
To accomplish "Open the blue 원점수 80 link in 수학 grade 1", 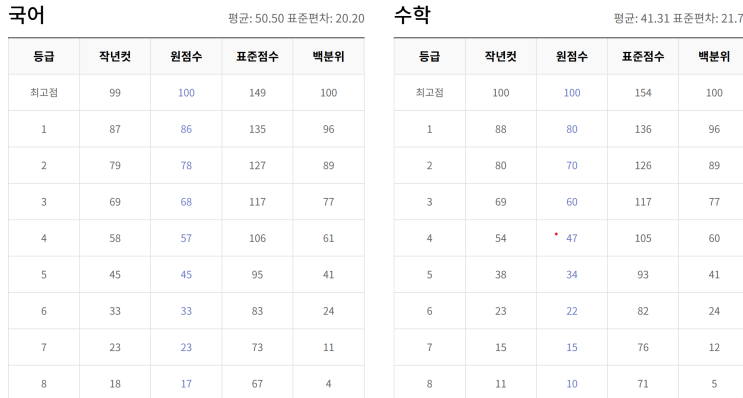I will [572, 129].
